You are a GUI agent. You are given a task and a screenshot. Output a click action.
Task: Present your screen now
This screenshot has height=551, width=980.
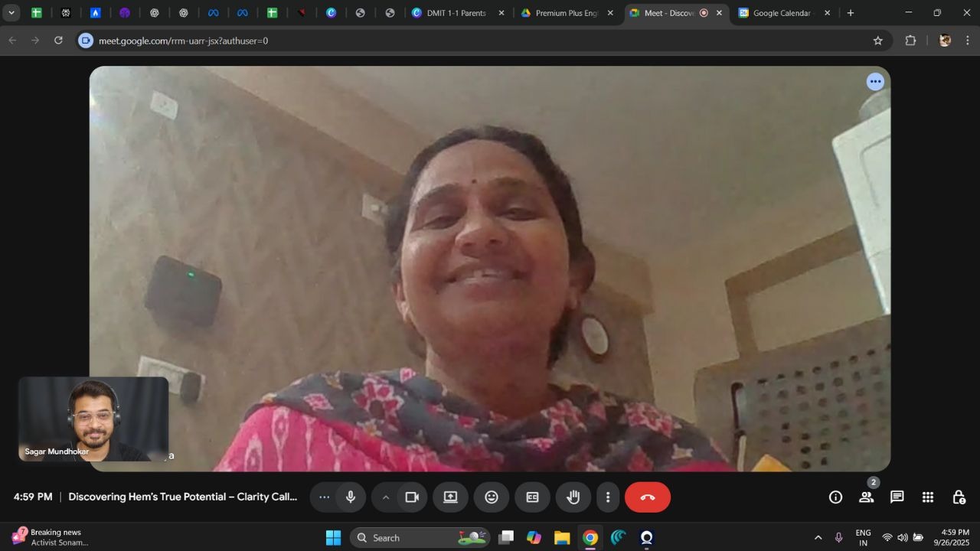point(450,497)
